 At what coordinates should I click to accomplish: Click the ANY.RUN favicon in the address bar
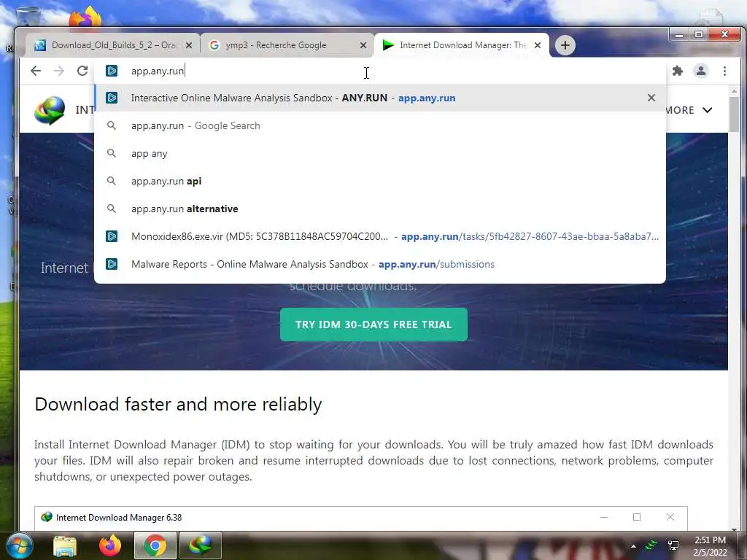click(x=112, y=71)
